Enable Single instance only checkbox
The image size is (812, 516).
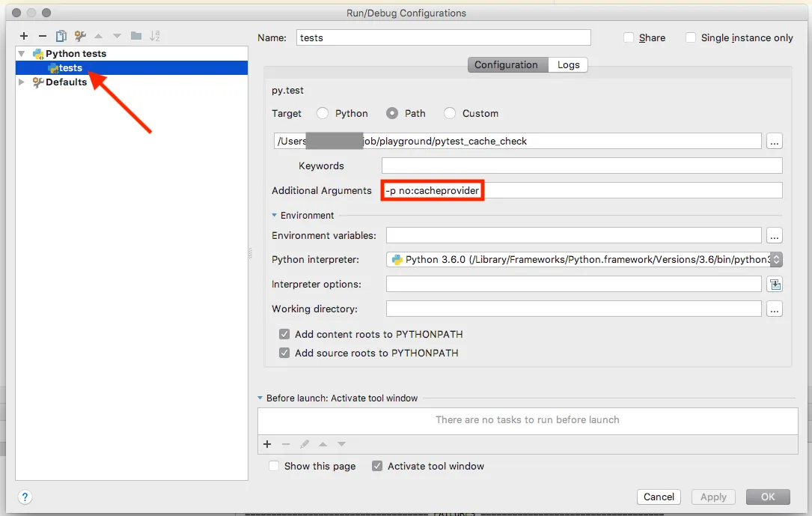(691, 37)
